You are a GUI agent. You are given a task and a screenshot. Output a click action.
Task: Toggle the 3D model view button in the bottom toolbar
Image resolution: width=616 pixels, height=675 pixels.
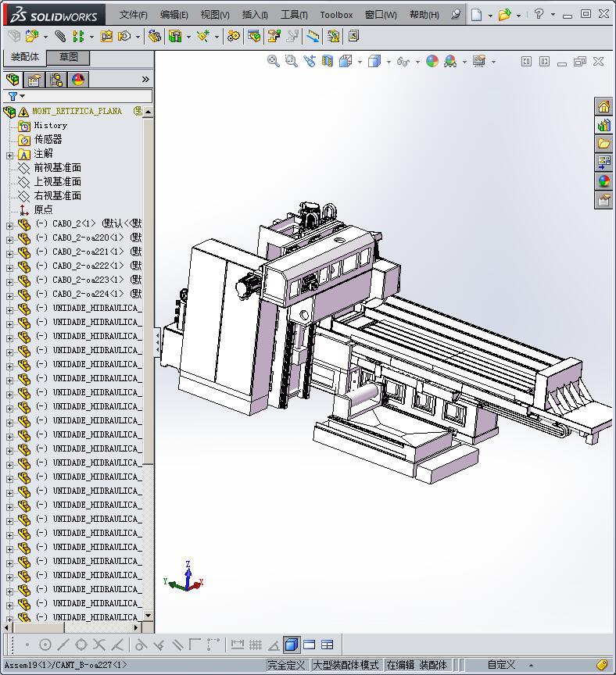(292, 645)
